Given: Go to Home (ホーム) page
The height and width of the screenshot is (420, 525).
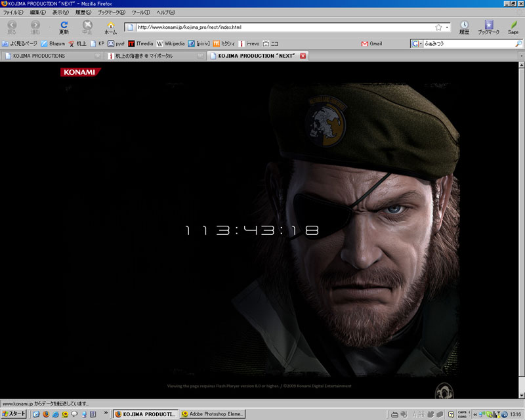Looking at the screenshot, I should (110, 28).
